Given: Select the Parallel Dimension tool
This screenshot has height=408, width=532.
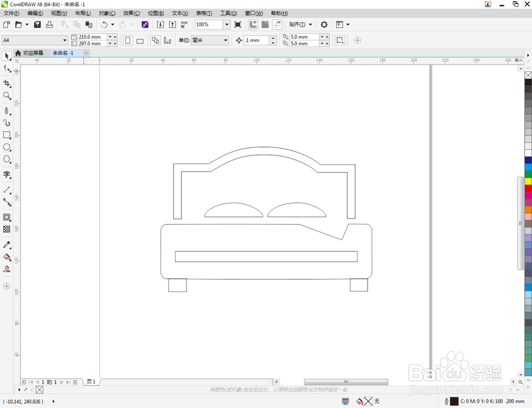Looking at the screenshot, I should tap(7, 190).
